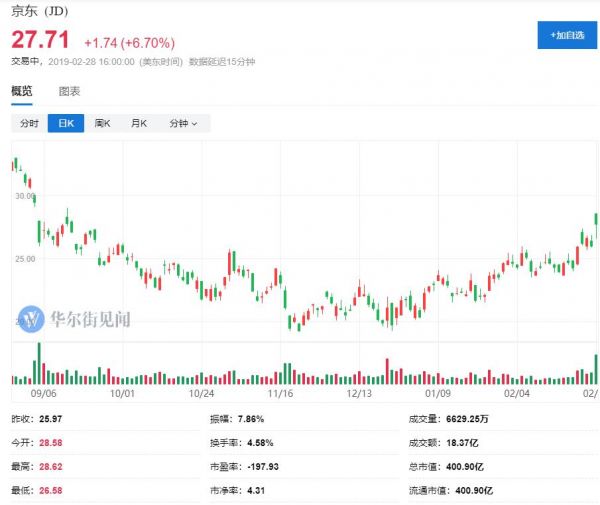
Task: Expand the 分钟 interval dropdown
Action: click(183, 123)
